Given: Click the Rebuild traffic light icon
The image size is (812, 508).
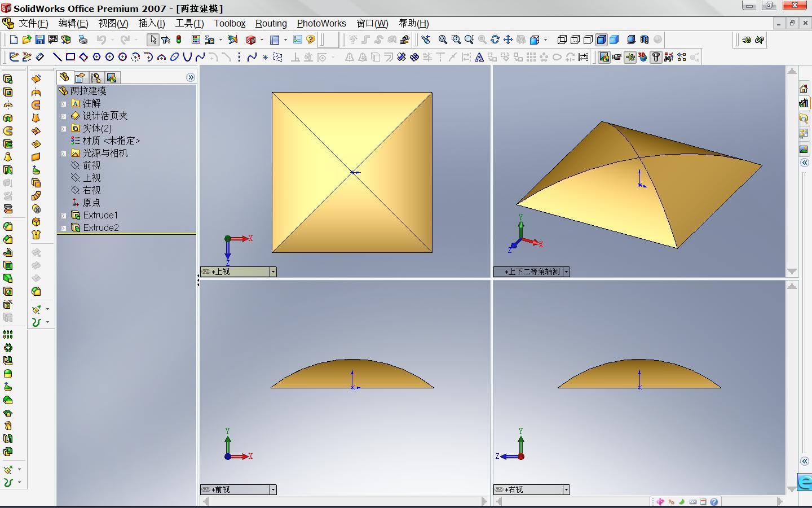Looking at the screenshot, I should click(179, 40).
